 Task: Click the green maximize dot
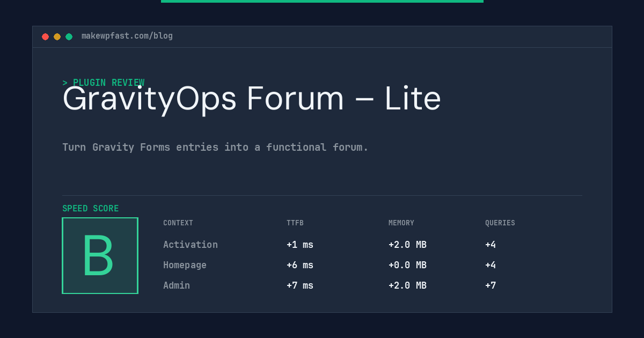(69, 36)
